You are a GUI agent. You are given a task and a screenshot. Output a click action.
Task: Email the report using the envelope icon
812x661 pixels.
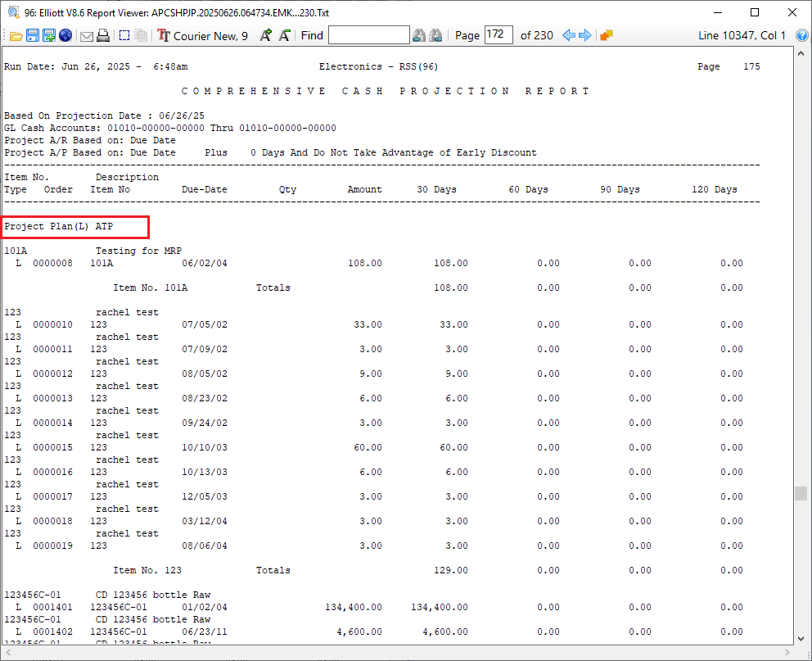coord(87,36)
